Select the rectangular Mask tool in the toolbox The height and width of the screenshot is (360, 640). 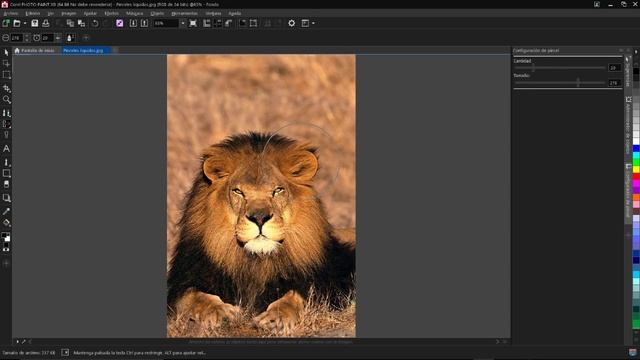click(x=6, y=75)
